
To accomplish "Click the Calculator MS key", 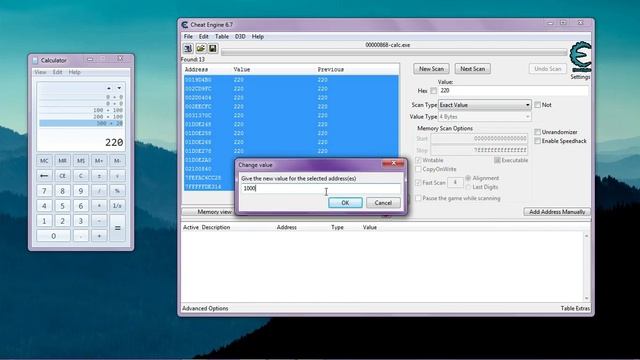I will pos(81,161).
